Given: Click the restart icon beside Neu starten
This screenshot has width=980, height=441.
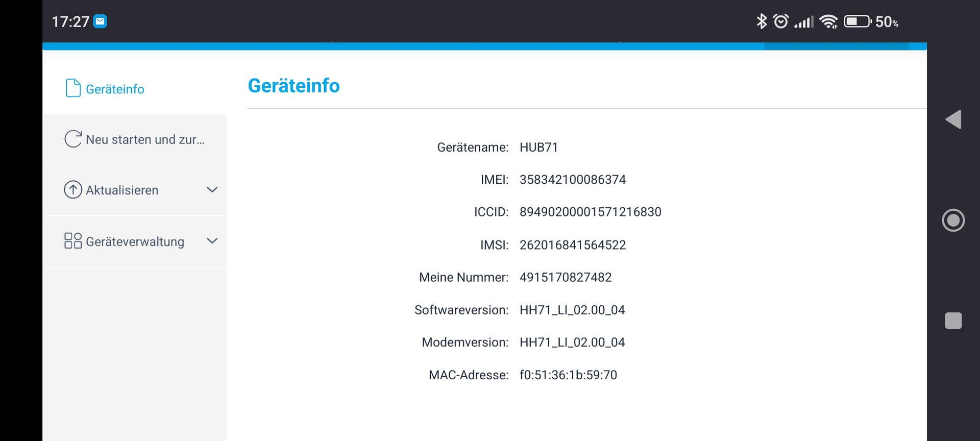Looking at the screenshot, I should tap(73, 139).
